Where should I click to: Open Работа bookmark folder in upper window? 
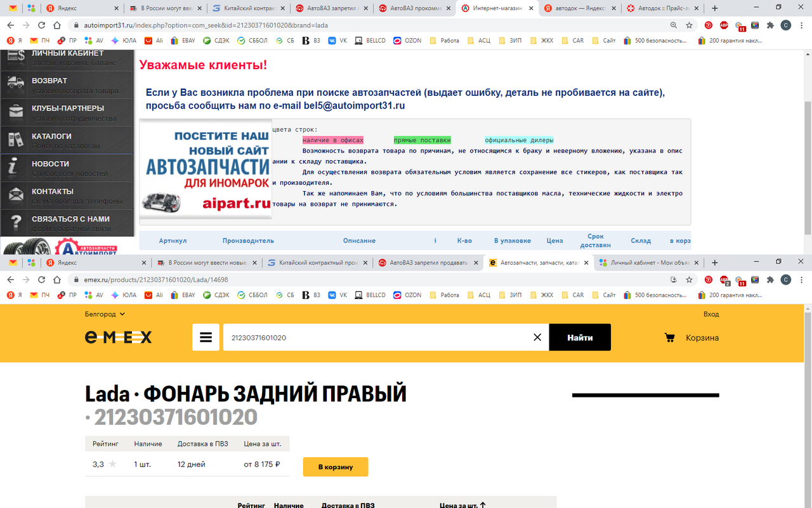444,40
